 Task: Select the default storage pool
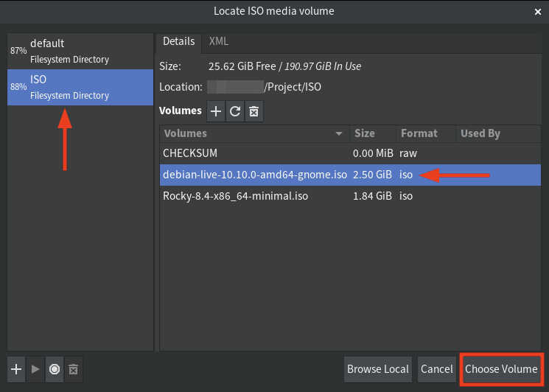(x=80, y=51)
